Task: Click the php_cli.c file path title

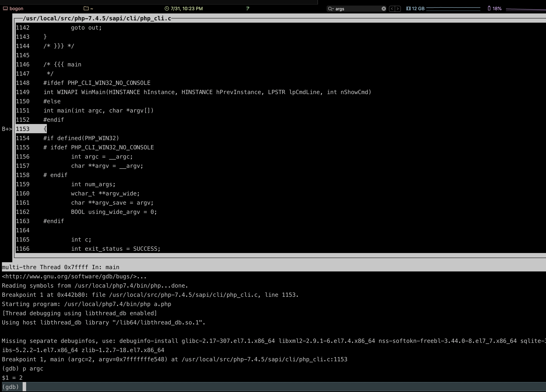Action: coord(97,19)
